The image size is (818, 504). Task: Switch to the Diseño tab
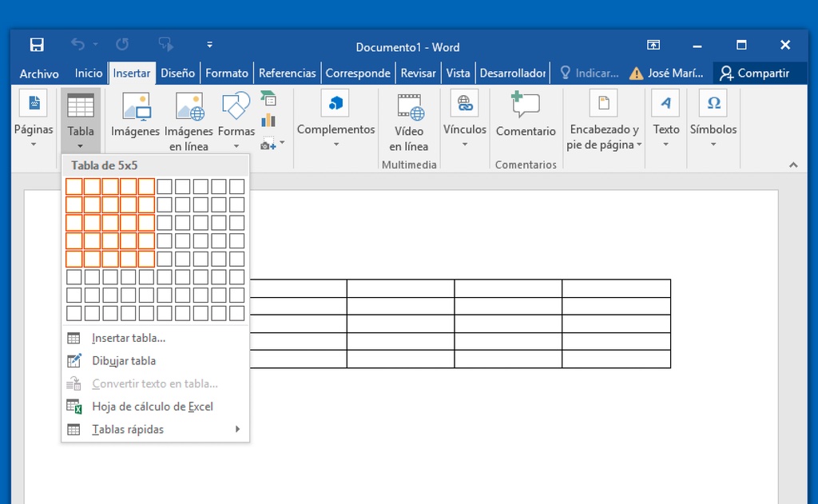tap(177, 73)
